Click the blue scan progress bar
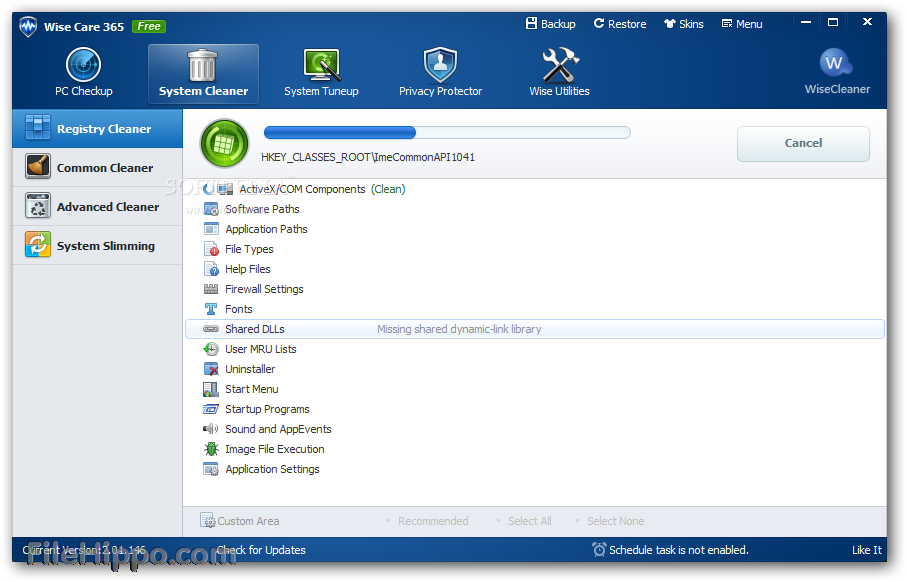Viewport: 907px width, 582px height. (447, 132)
